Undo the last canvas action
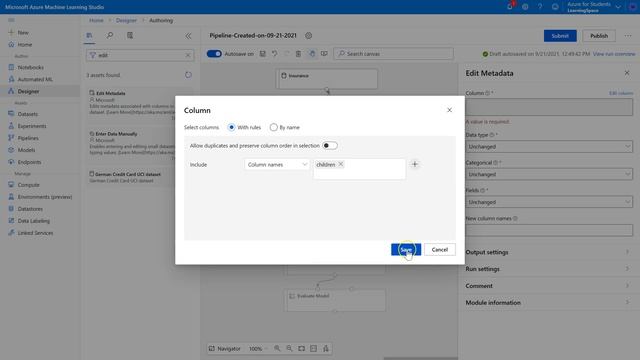The height and width of the screenshot is (360, 640). 274,54
